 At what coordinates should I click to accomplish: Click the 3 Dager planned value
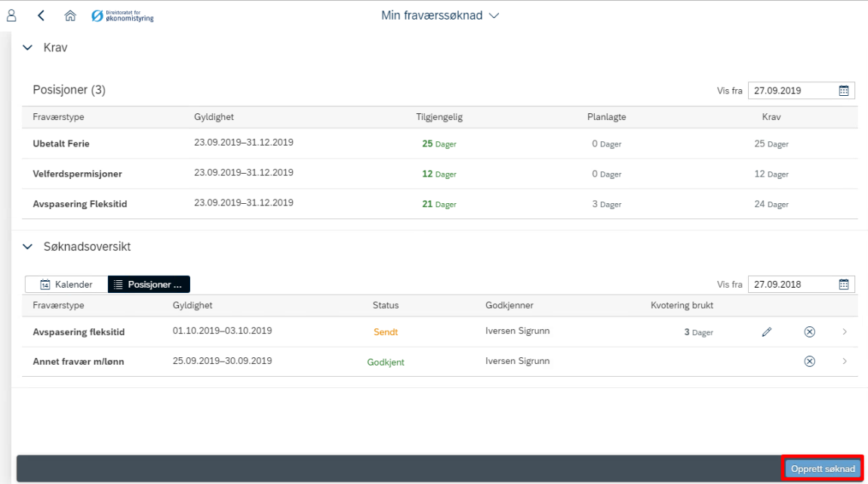[x=607, y=204]
